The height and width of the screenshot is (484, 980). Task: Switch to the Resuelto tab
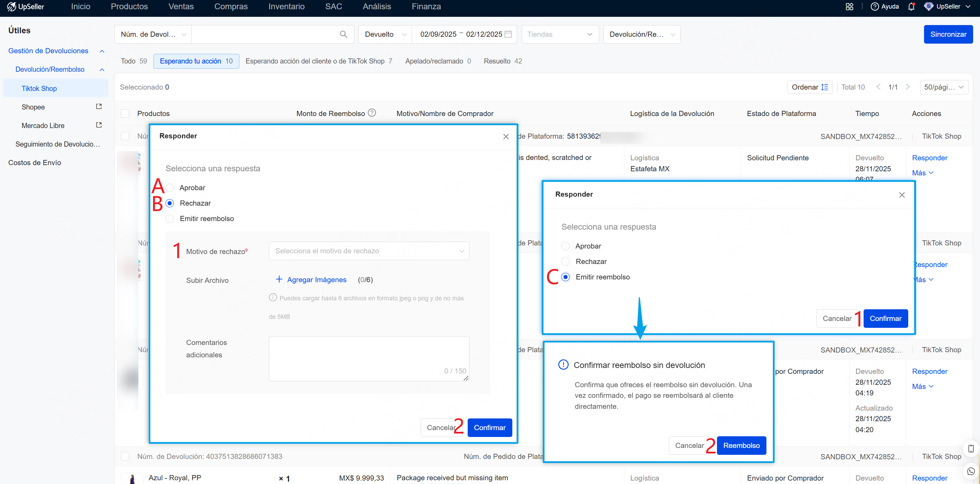pos(502,61)
